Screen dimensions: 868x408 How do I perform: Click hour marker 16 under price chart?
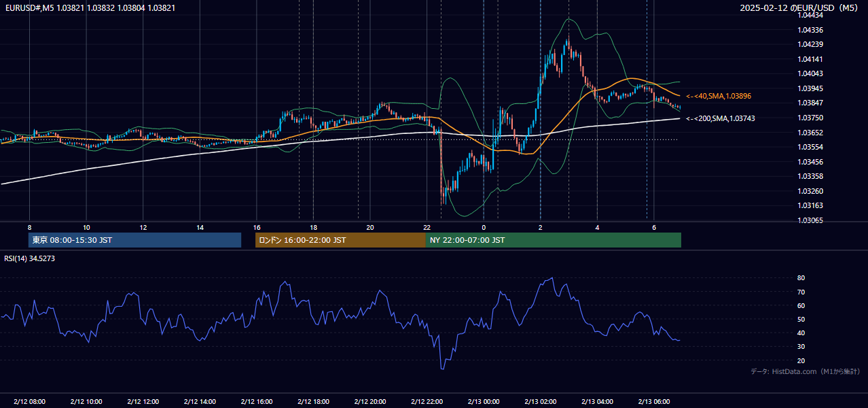[x=256, y=227]
